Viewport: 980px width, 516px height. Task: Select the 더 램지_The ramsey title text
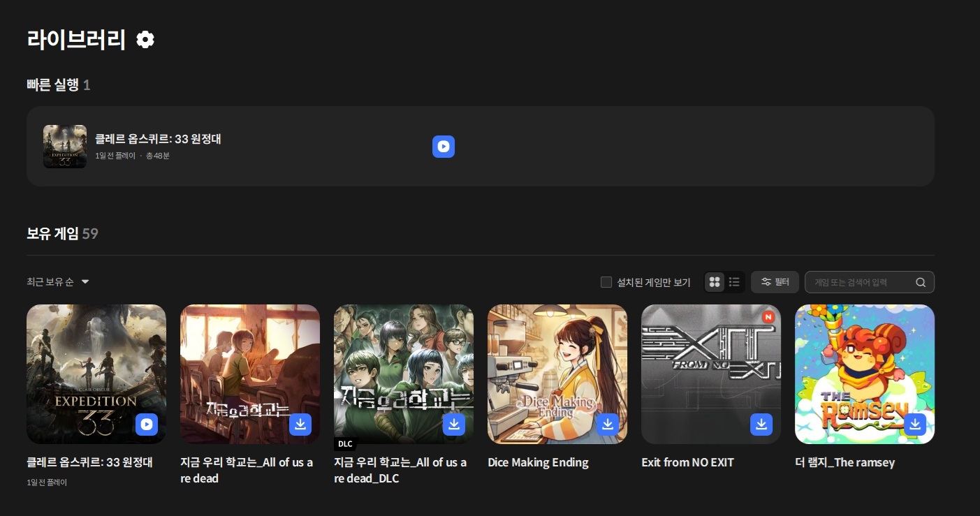(844, 462)
